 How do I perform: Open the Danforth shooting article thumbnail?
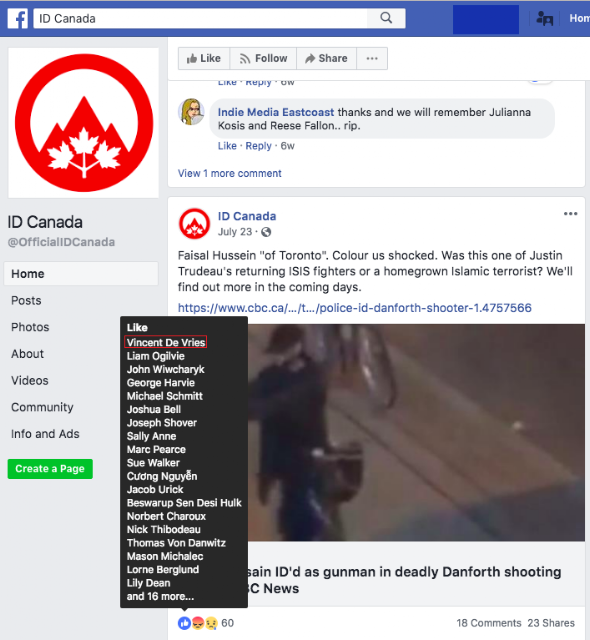(416, 433)
